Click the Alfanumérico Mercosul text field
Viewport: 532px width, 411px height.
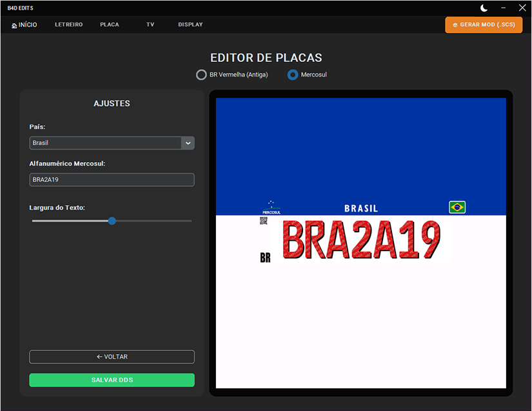112,179
